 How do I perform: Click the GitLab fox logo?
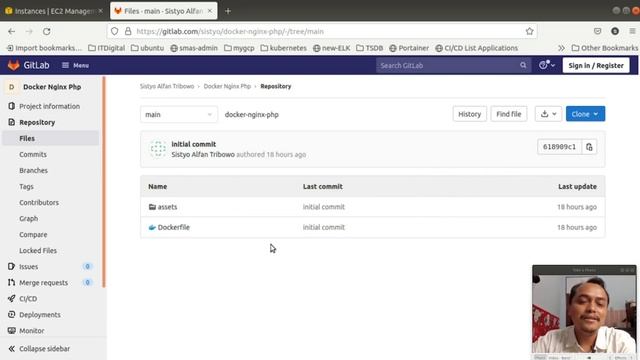click(13, 65)
